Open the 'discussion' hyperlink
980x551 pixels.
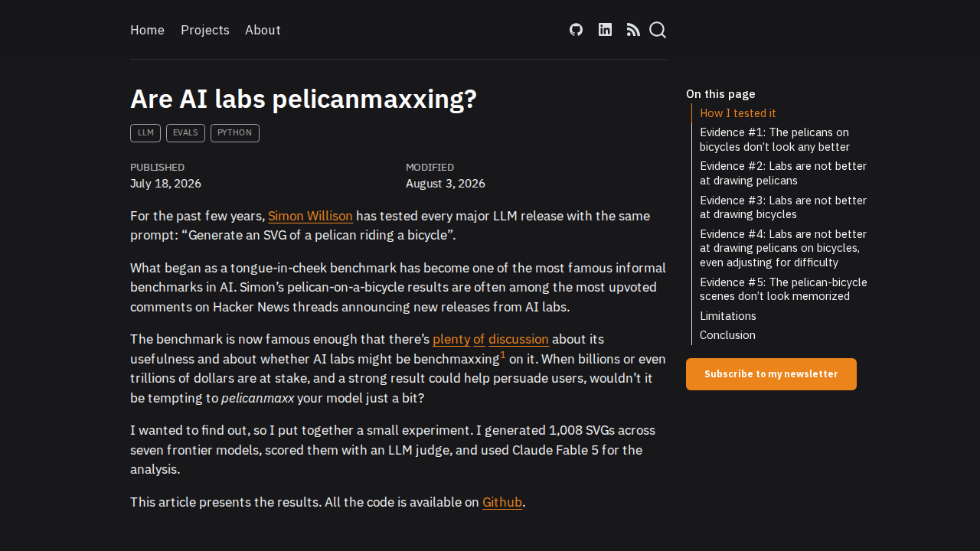[518, 339]
